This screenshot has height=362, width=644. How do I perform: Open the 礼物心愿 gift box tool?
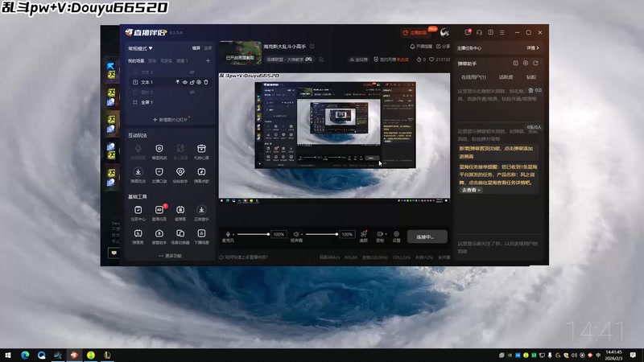pos(201,151)
